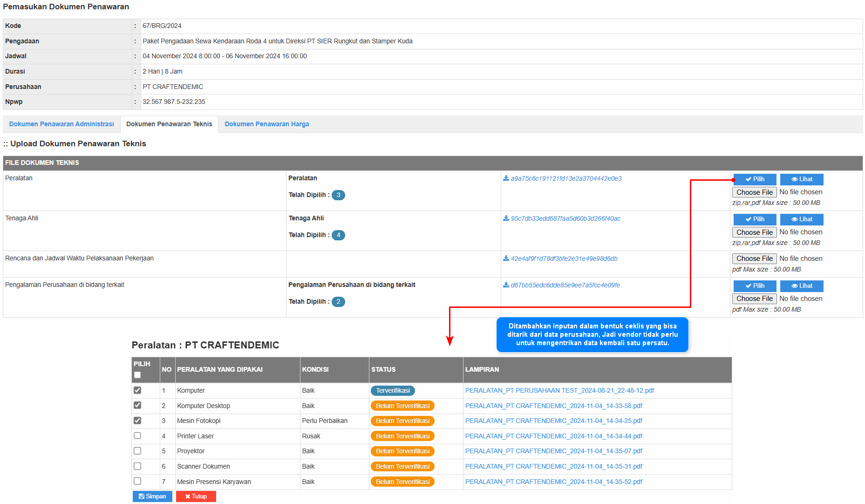
Task: Click Choose File for Rencana dan Jadwal
Action: coord(754,259)
